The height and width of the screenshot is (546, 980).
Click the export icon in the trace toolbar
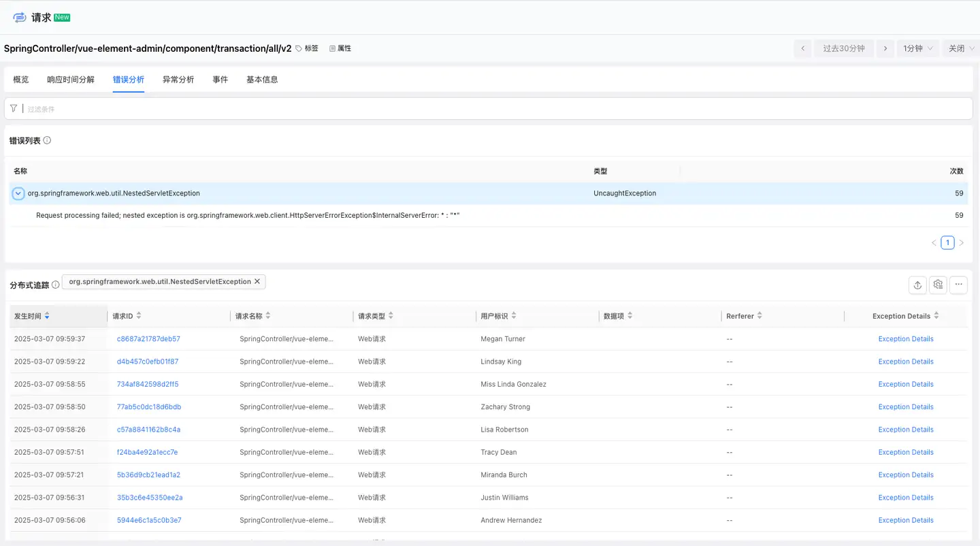917,285
